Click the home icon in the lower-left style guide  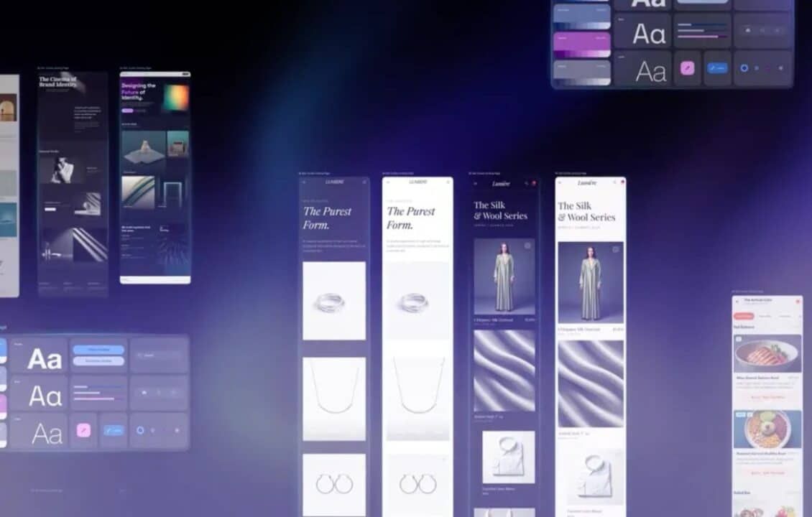144,392
